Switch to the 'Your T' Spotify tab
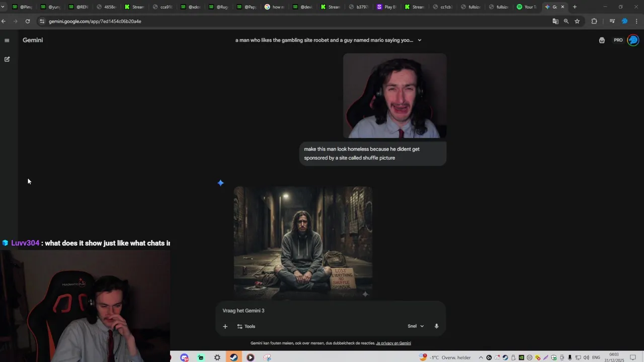The image size is (644, 362). pyautogui.click(x=527, y=7)
